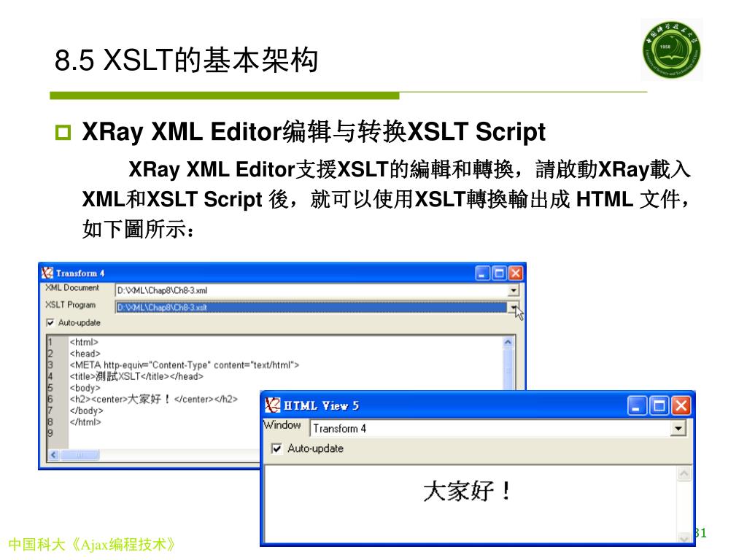Click the HTML View 5 title bar text
Viewport: 747px width, 560px height.
point(322,405)
